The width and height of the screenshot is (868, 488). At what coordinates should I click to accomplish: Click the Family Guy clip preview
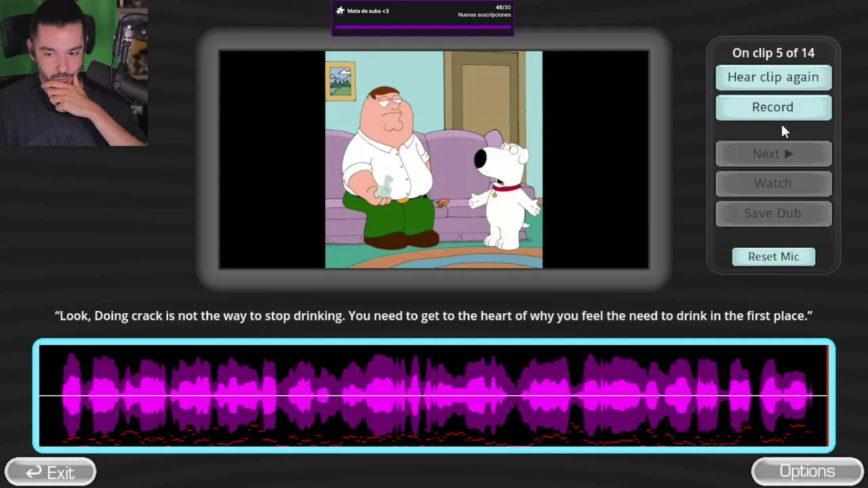coord(434,160)
